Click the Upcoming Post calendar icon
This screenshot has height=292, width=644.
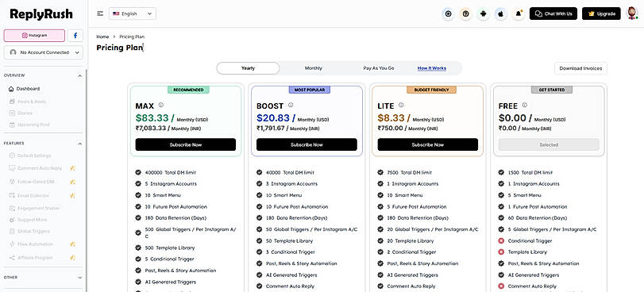(11, 125)
